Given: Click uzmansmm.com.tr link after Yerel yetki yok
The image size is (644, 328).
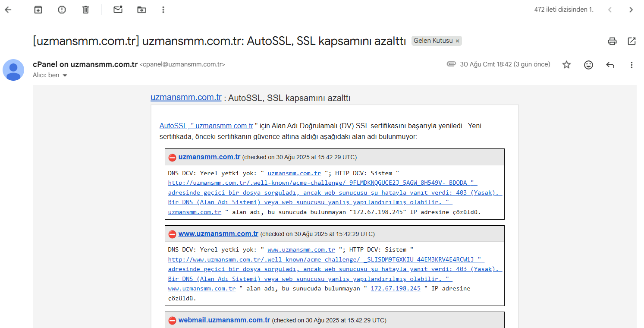Looking at the screenshot, I should coord(294,173).
